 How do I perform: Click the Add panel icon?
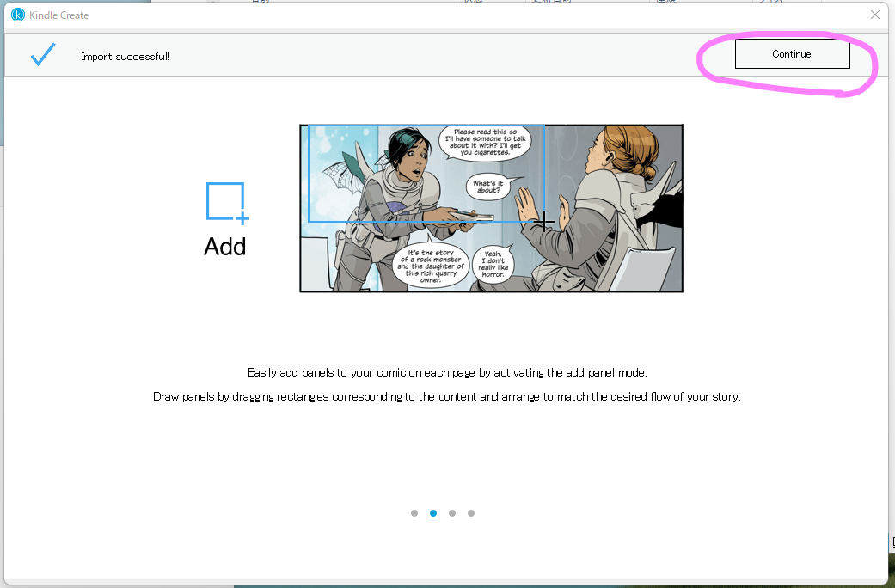point(227,203)
